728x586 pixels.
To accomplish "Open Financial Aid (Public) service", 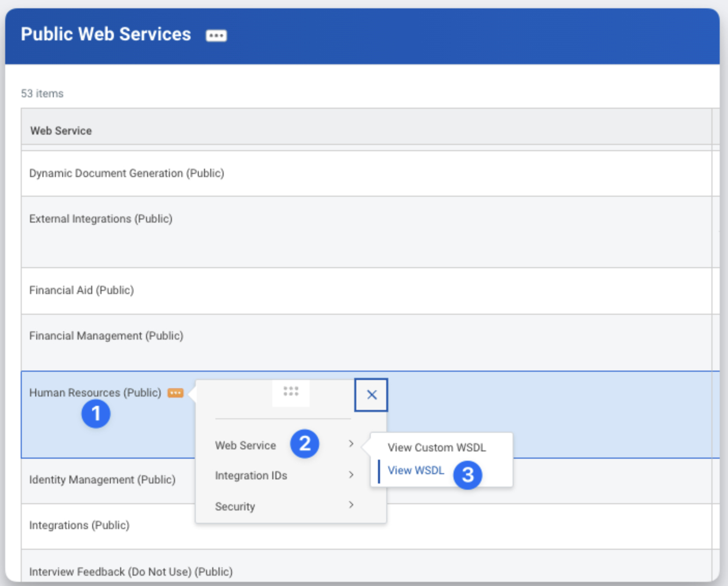I will click(x=81, y=290).
